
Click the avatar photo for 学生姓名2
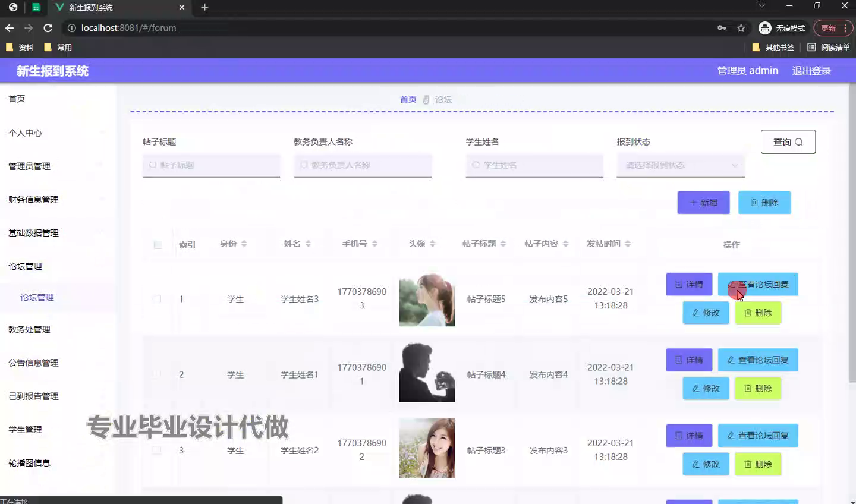point(427,448)
